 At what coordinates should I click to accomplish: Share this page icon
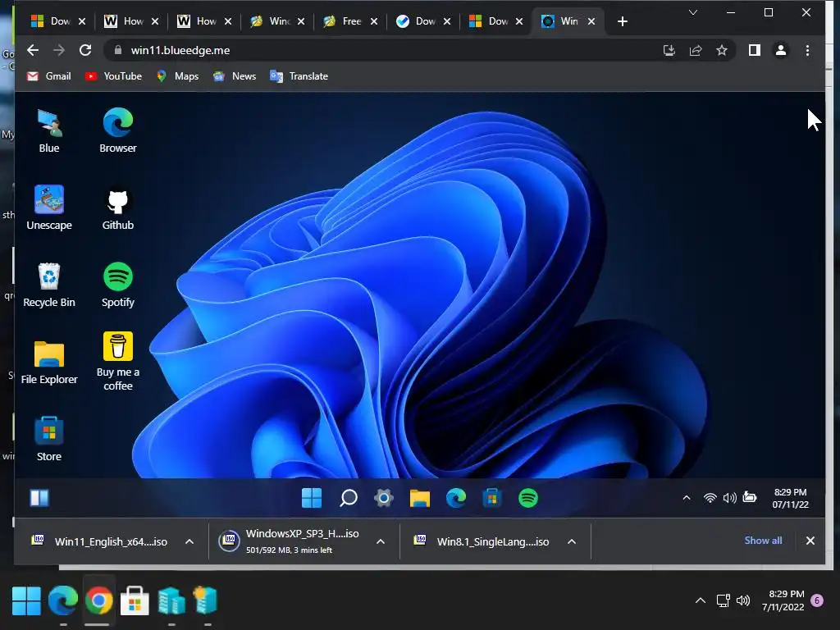[x=696, y=50]
